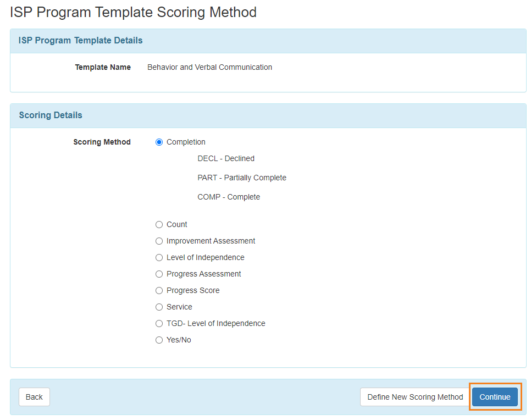The width and height of the screenshot is (531, 420).
Task: Click the 'ISP Program Template Details' heading
Action: tap(81, 40)
